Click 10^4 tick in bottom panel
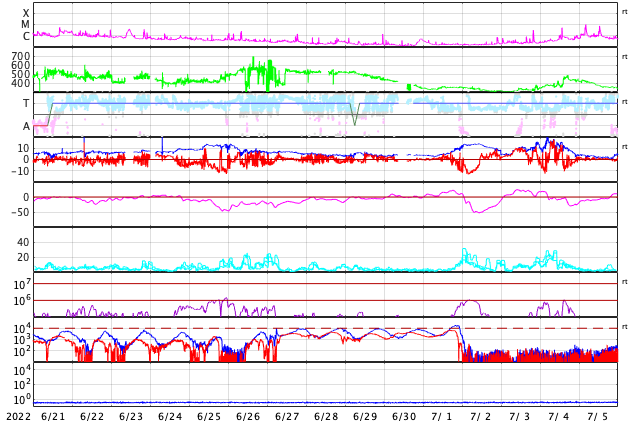 [x=22, y=370]
